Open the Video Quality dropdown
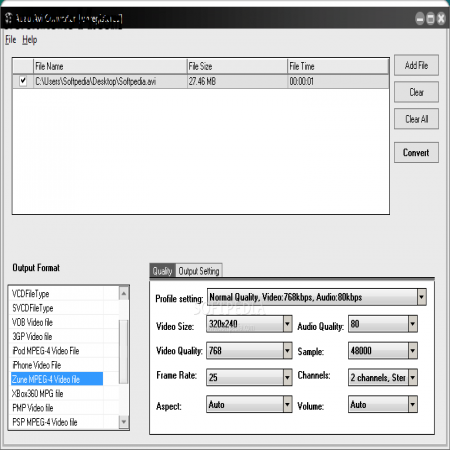 point(249,350)
